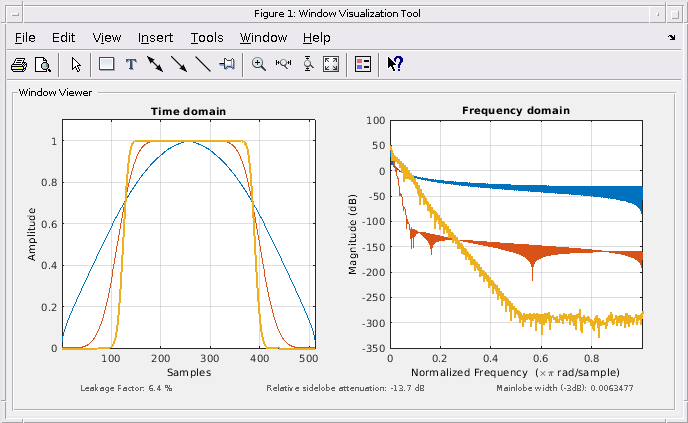Open the View menu
The width and height of the screenshot is (688, 423).
click(107, 38)
